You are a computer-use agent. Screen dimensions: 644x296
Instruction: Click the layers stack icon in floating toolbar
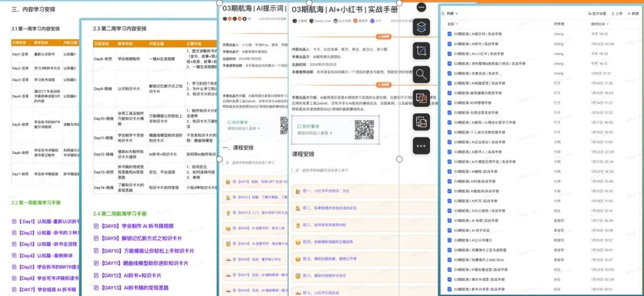tap(421, 27)
